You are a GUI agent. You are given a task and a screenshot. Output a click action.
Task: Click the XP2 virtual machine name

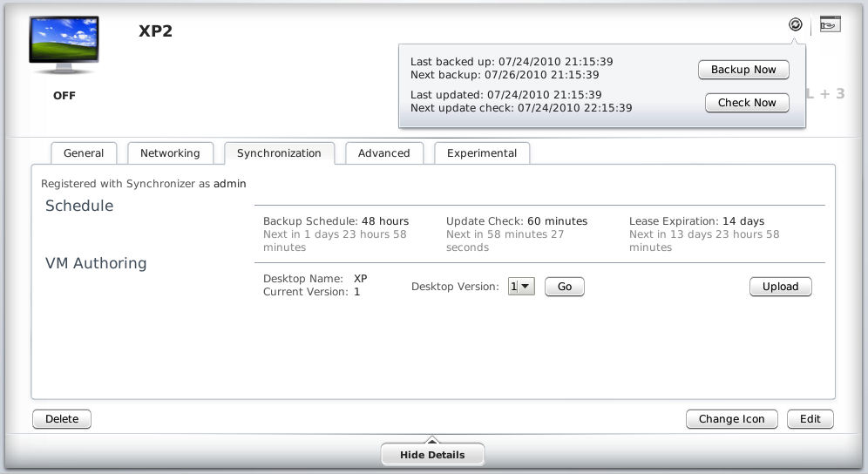157,31
